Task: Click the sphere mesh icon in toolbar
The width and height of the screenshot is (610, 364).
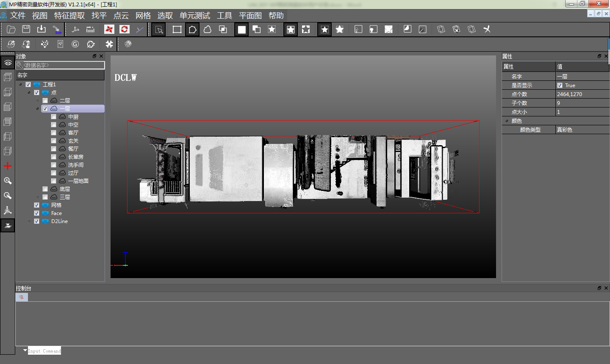Action: click(x=128, y=44)
